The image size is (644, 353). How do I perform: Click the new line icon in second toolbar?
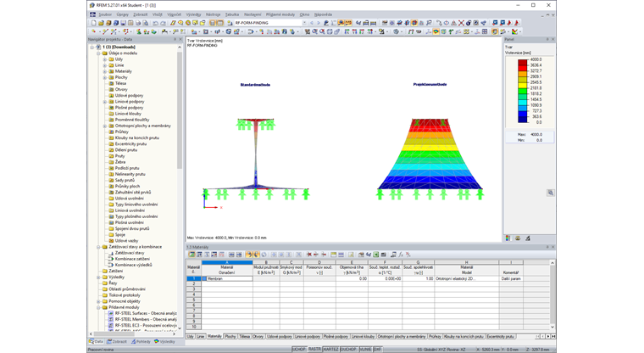point(105,31)
